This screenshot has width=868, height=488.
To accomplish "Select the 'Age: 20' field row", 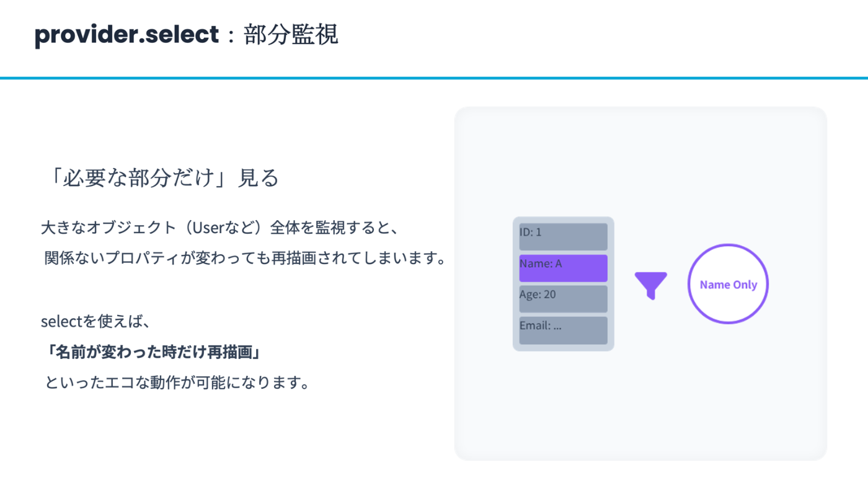I will click(x=563, y=299).
